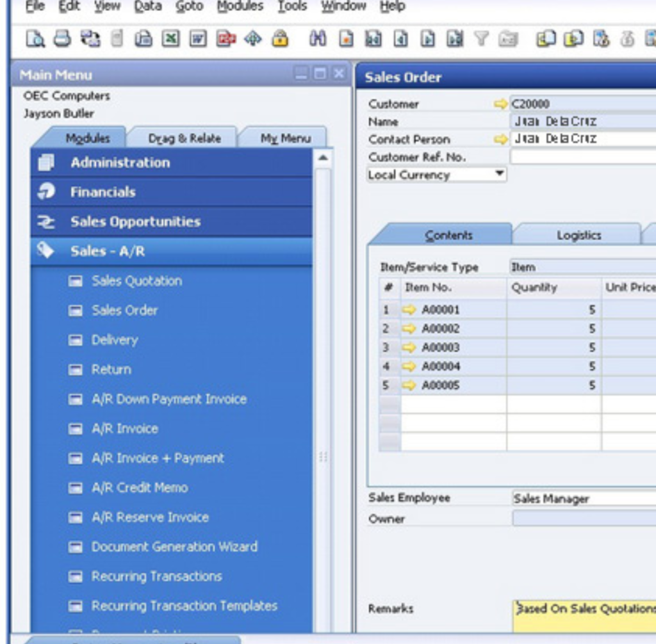This screenshot has height=644, width=656.
Task: Switch to My Menu tab
Action: 285,138
